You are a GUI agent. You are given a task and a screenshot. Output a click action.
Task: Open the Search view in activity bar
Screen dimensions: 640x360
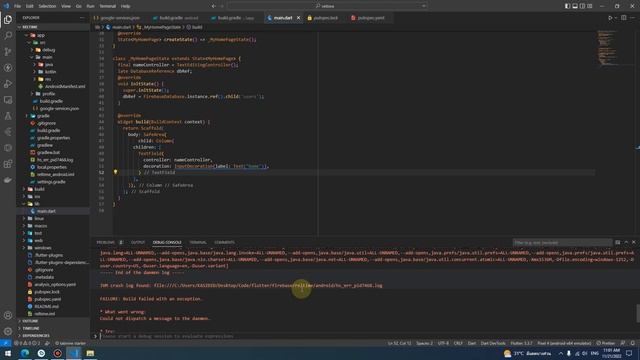(x=8, y=36)
